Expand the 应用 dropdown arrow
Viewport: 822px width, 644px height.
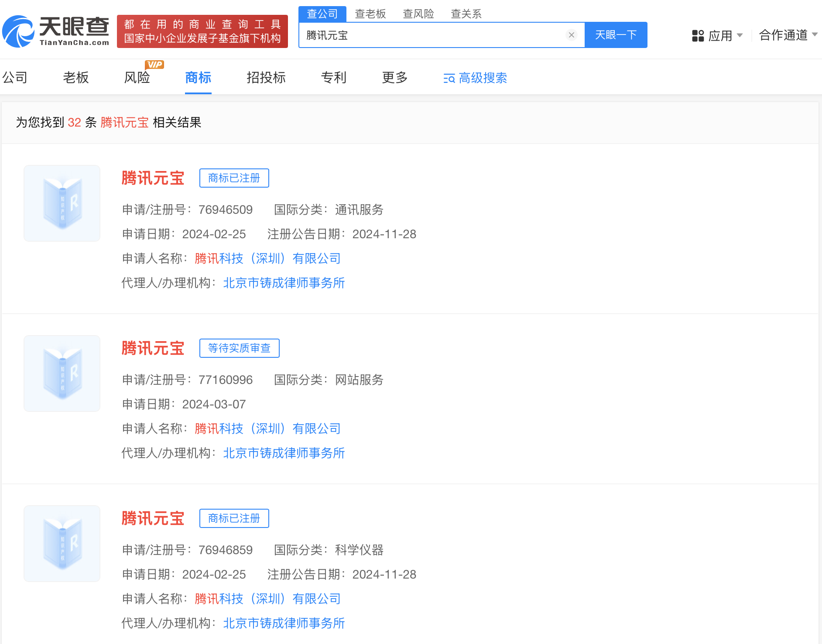coord(740,35)
